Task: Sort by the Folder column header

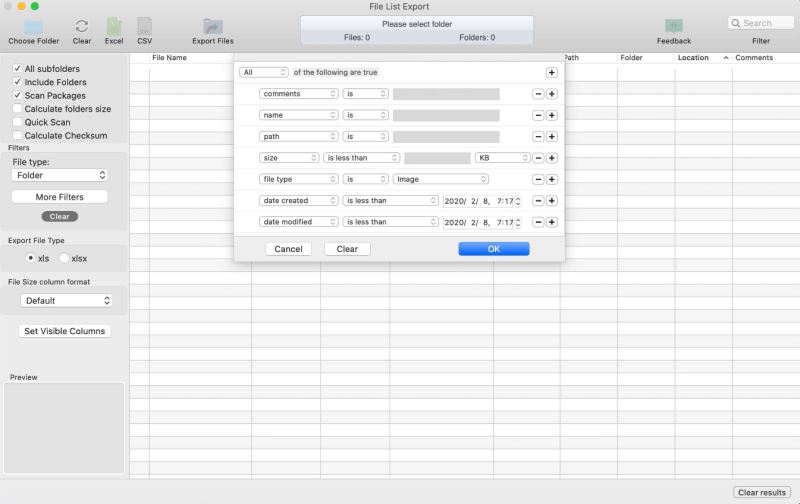Action: point(631,58)
